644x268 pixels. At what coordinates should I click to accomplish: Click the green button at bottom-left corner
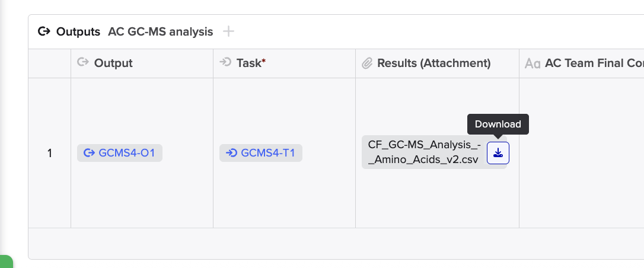[6, 261]
